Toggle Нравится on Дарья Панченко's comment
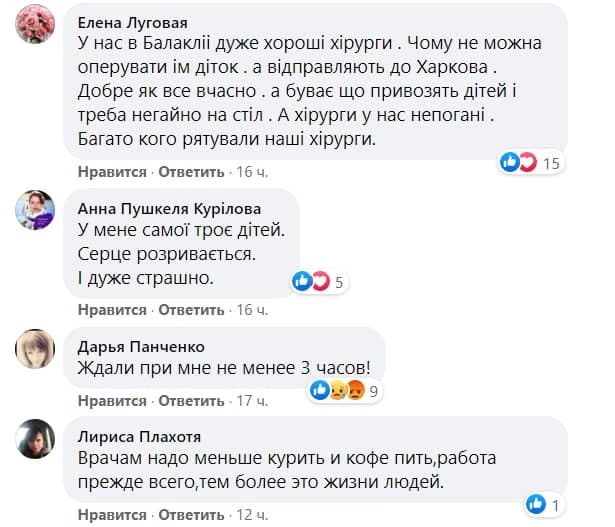Image resolution: width=615 pixels, height=527 pixels. point(112,401)
